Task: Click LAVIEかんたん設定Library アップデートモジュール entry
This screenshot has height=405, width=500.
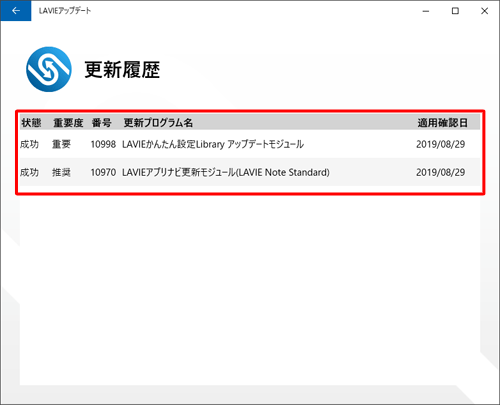Action: pos(213,144)
